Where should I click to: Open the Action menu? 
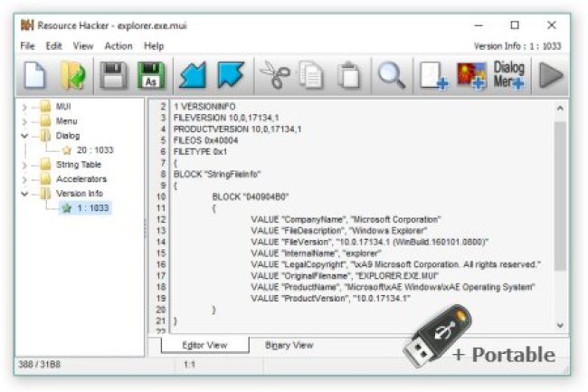pos(118,45)
